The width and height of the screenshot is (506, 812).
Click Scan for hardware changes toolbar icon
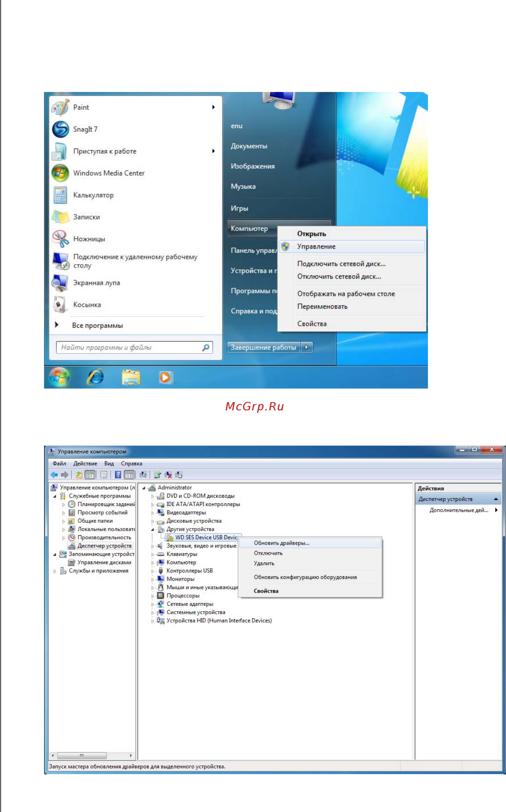click(143, 474)
